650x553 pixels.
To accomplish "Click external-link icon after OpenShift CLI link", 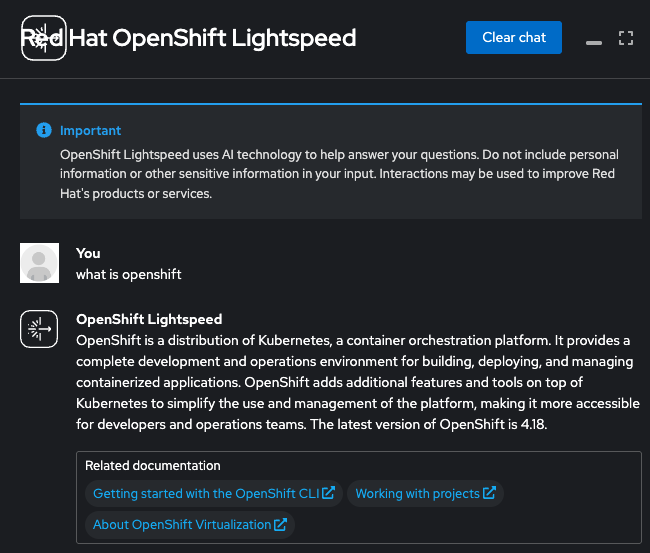I will point(328,493).
